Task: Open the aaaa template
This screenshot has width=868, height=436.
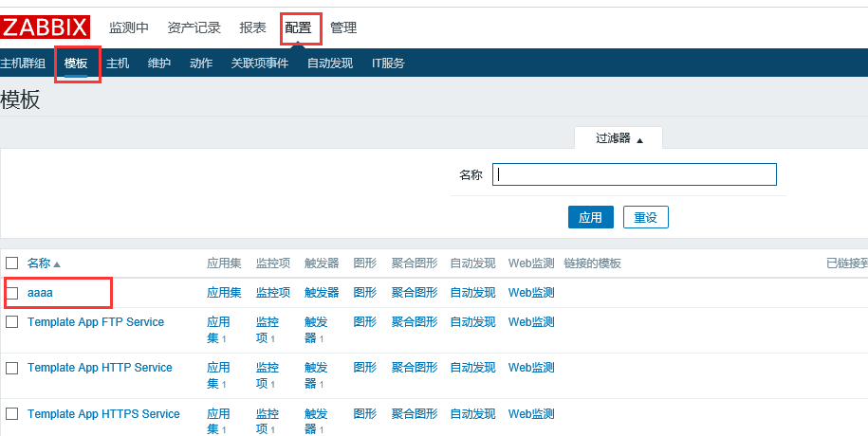Action: (x=40, y=293)
